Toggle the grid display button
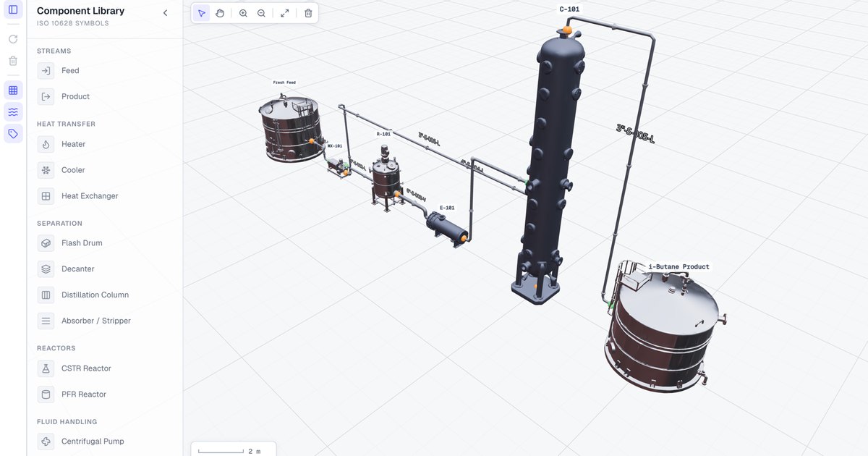 tap(13, 90)
